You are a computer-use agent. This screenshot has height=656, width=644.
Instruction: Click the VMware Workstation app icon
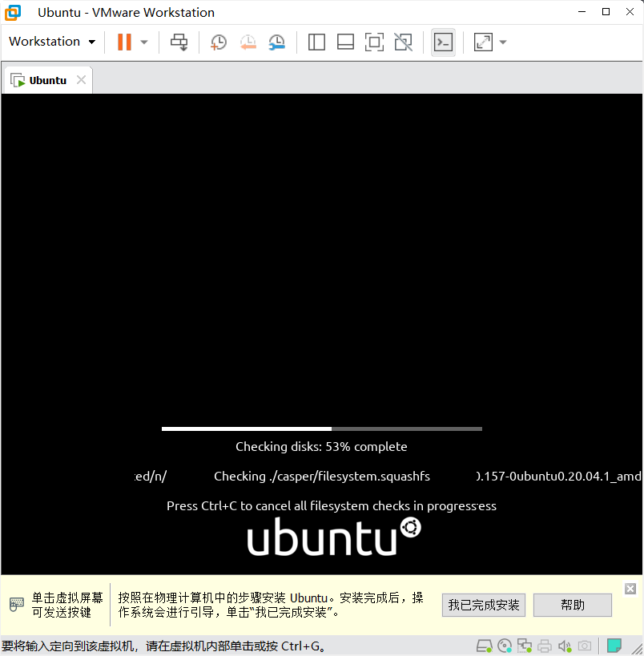(13, 13)
